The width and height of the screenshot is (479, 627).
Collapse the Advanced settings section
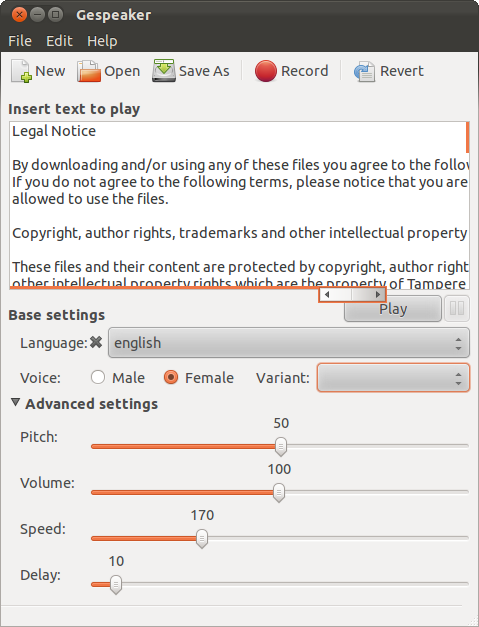pyautogui.click(x=16, y=402)
